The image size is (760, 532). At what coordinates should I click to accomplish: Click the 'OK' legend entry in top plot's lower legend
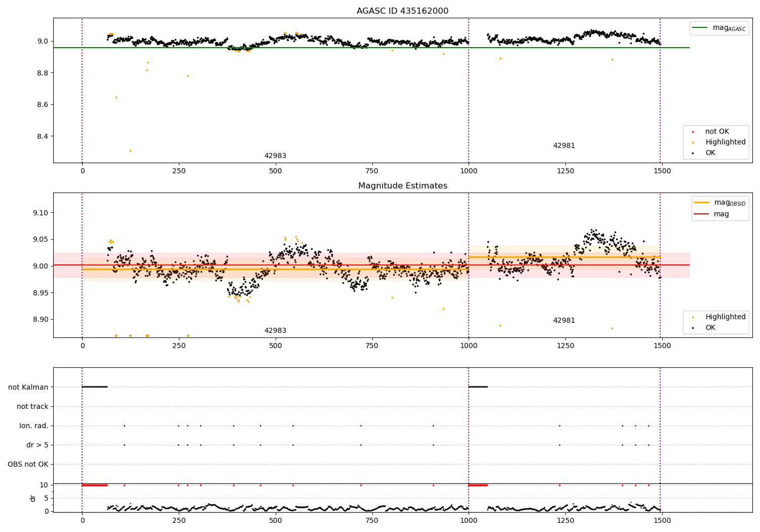[704, 153]
